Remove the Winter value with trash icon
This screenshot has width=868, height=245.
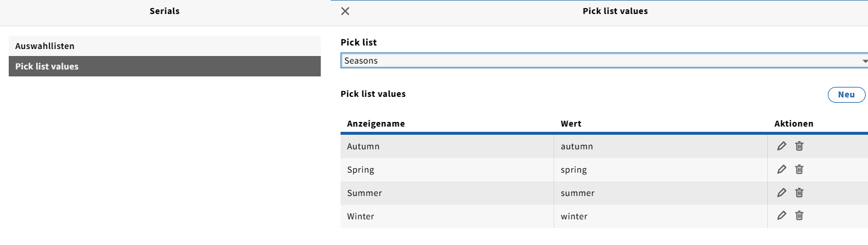pos(799,216)
